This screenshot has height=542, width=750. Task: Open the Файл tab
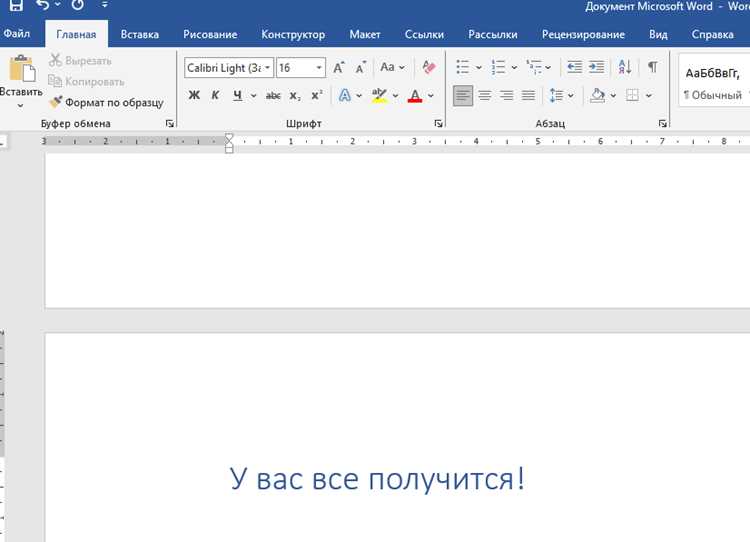click(x=17, y=34)
